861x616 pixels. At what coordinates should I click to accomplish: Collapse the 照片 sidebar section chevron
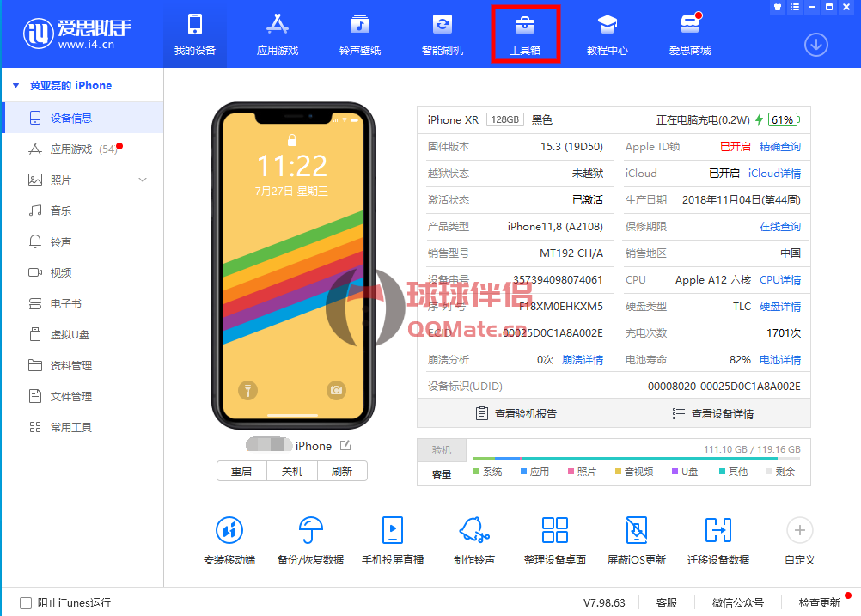point(143,180)
